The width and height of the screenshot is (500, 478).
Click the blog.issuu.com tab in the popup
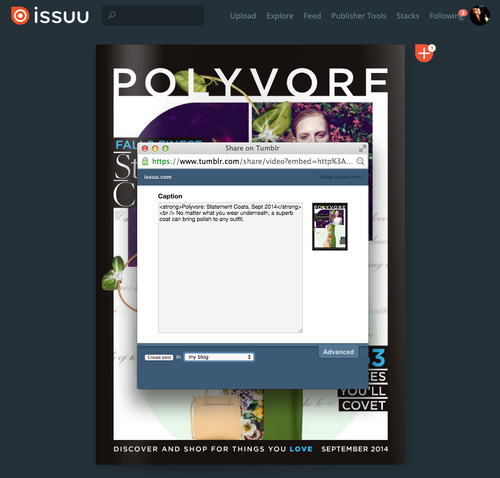click(340, 177)
